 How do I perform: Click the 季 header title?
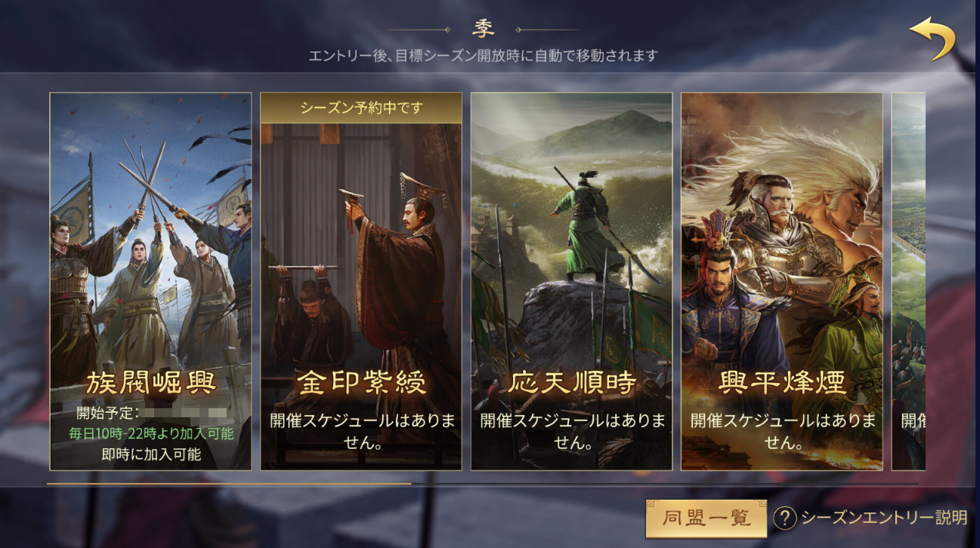point(484,29)
